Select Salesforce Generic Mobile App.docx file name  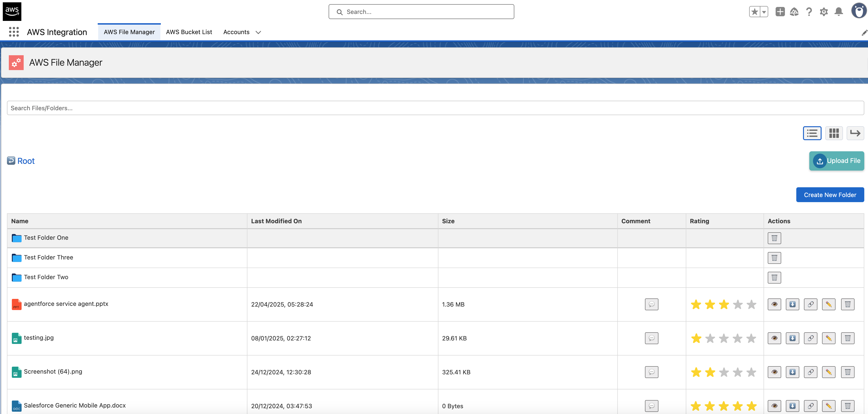point(75,406)
